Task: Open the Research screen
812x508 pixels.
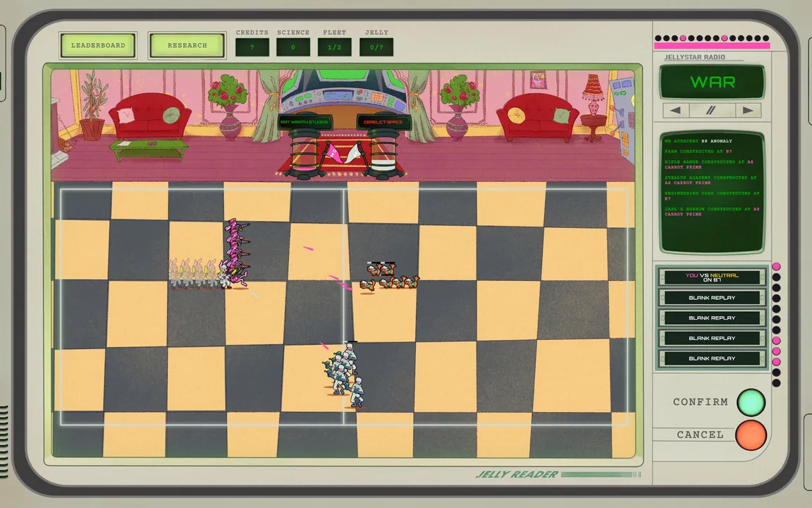Action: pos(187,46)
